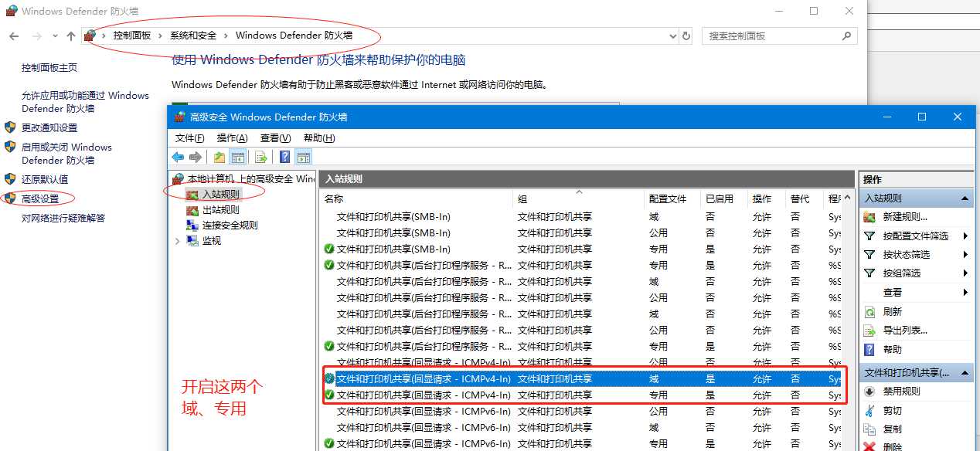This screenshot has width=980, height=451.
Task: Click Control Panel window's up arrow
Action: [71, 36]
